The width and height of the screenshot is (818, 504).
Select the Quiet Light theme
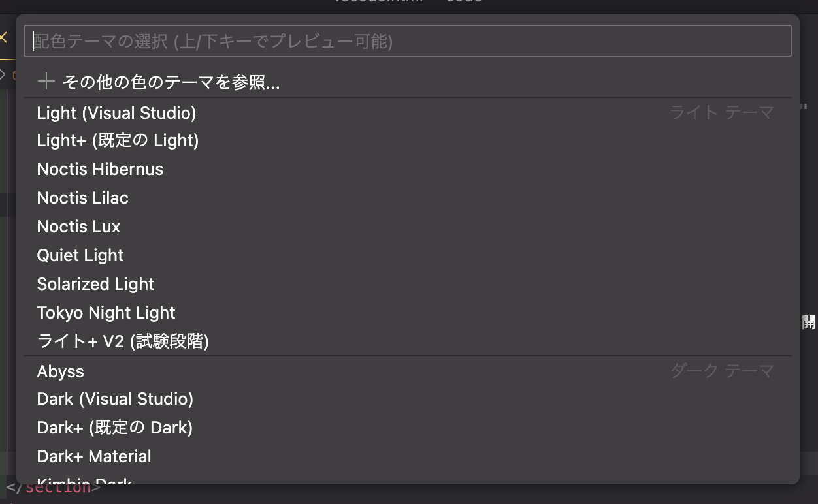click(x=80, y=255)
